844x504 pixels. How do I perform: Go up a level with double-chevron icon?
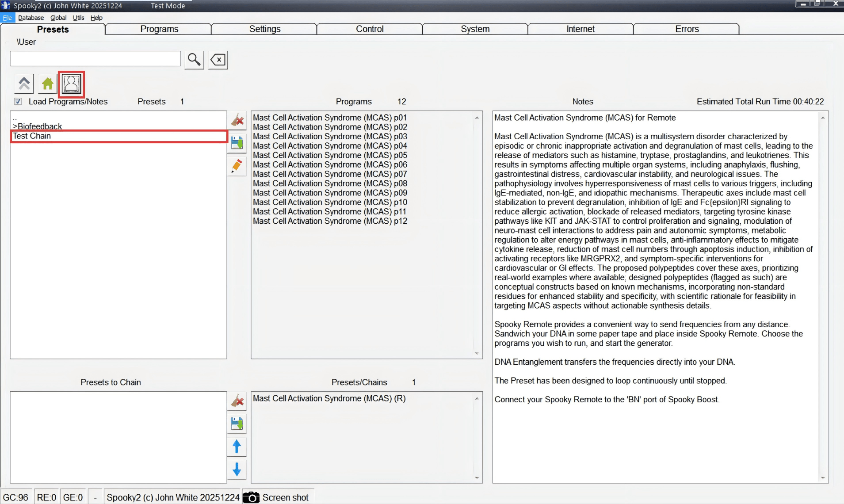pos(24,84)
